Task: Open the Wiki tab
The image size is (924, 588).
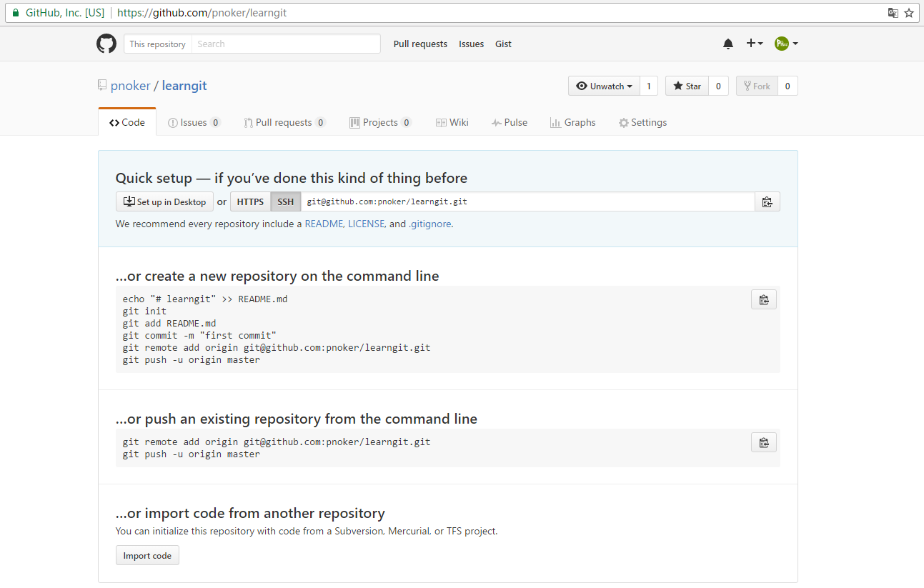Action: click(x=452, y=122)
